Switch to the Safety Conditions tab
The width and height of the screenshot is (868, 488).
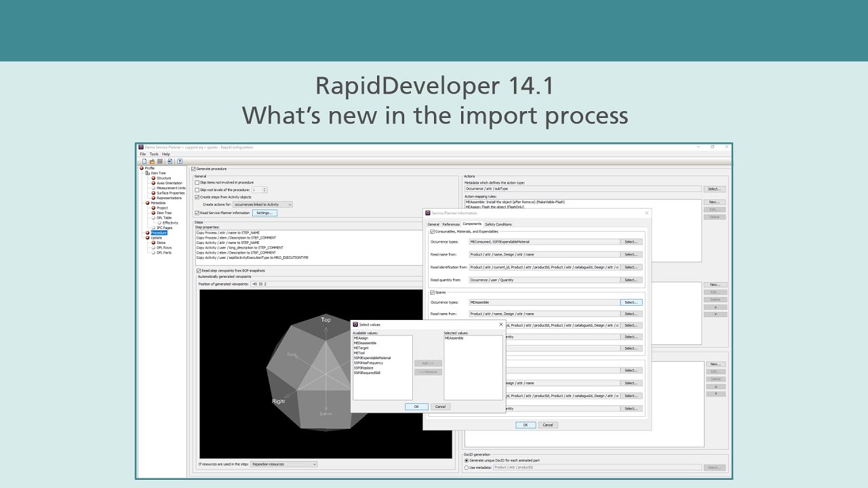(498, 224)
